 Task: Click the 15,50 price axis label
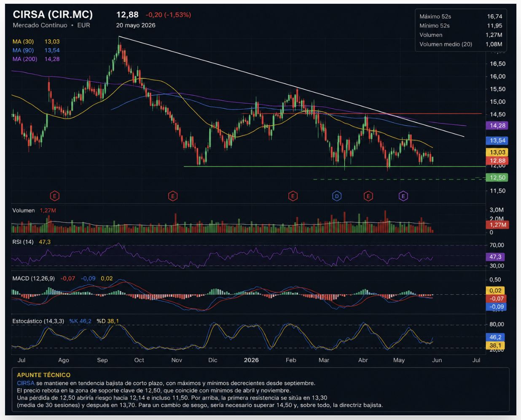click(x=497, y=89)
